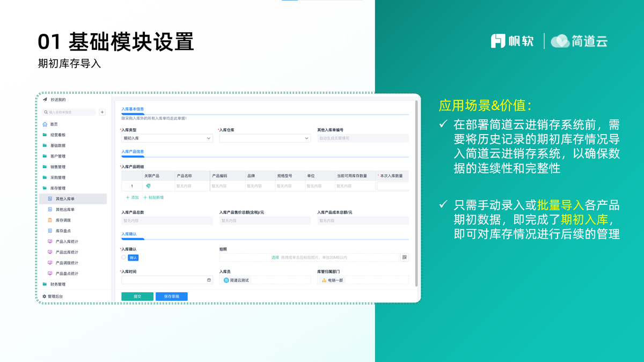Image resolution: width=644 pixels, height=362 pixels.
Task: Go to 首页 in the sidebar
Action: click(54, 124)
